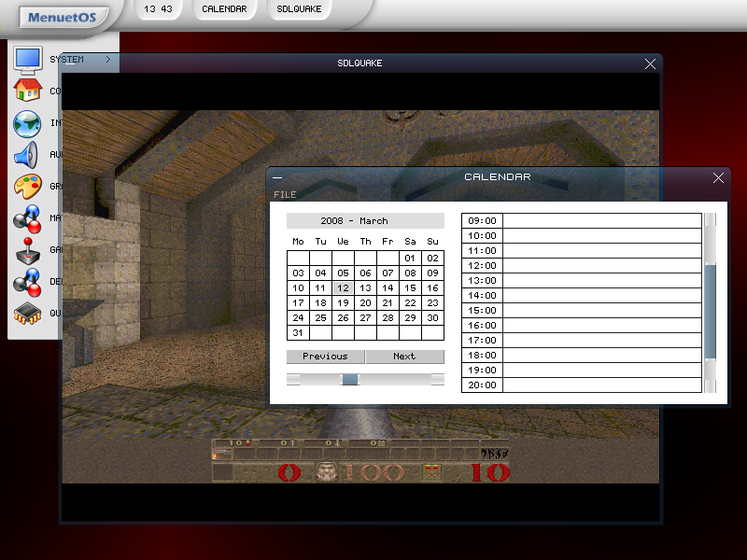This screenshot has width=747, height=560.
Task: Close the Calendar window
Action: 718,177
